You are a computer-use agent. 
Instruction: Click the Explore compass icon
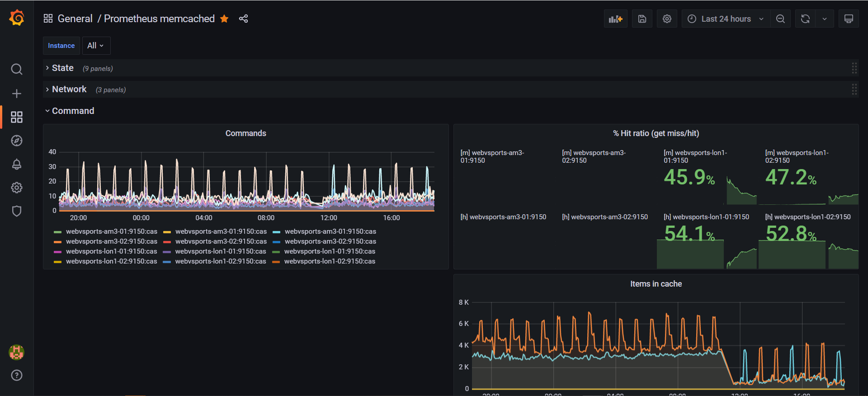17,141
